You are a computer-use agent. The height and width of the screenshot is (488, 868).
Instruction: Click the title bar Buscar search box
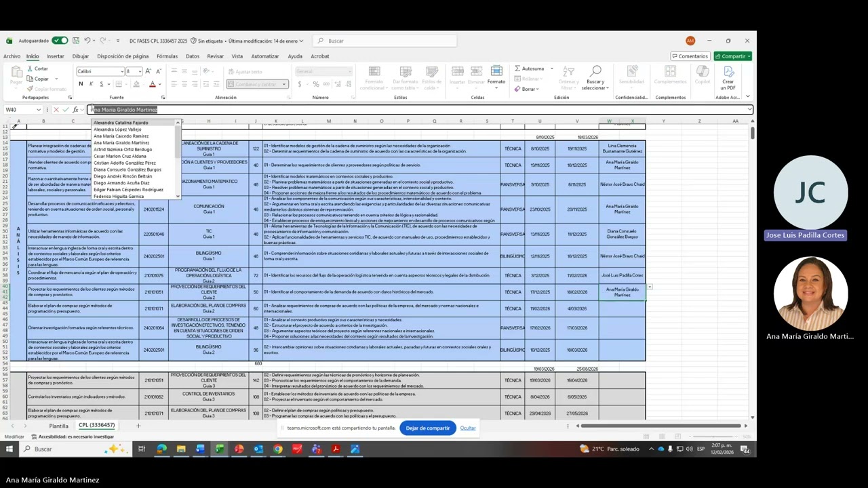385,41
